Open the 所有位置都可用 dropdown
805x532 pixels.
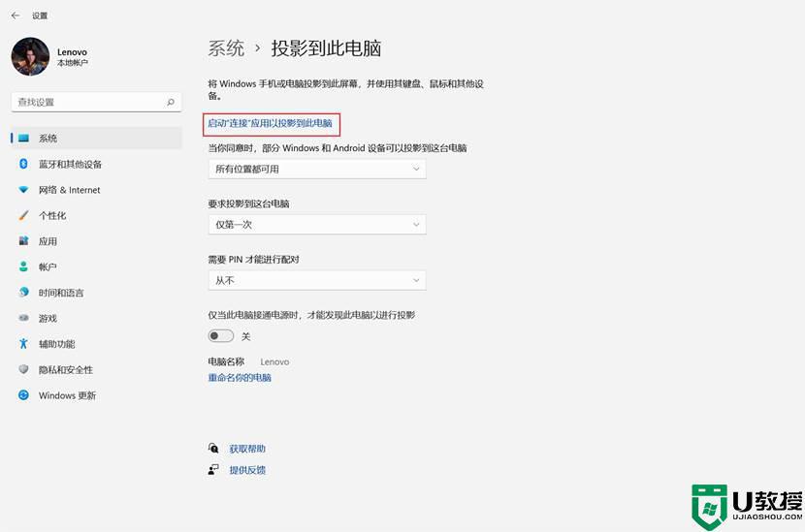point(317,169)
